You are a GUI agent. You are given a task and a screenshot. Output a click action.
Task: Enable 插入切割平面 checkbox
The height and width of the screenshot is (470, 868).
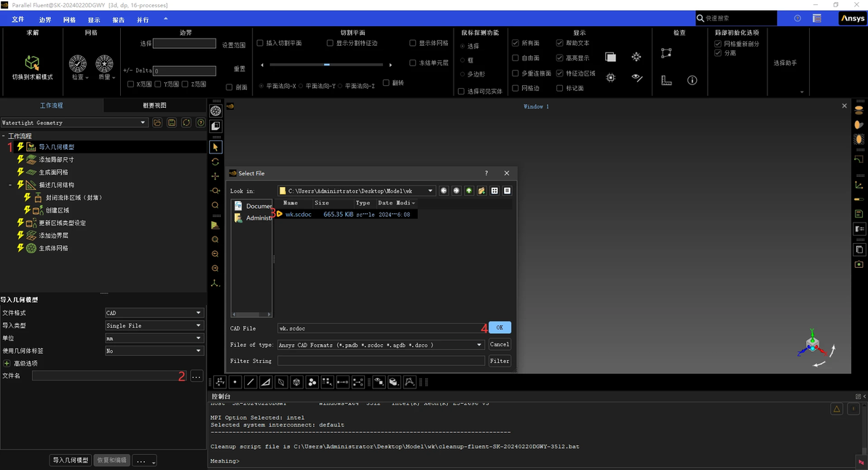260,43
